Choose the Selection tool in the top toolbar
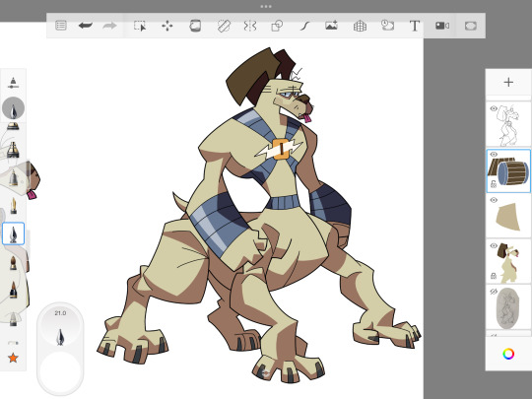The image size is (532, 399). [x=140, y=26]
